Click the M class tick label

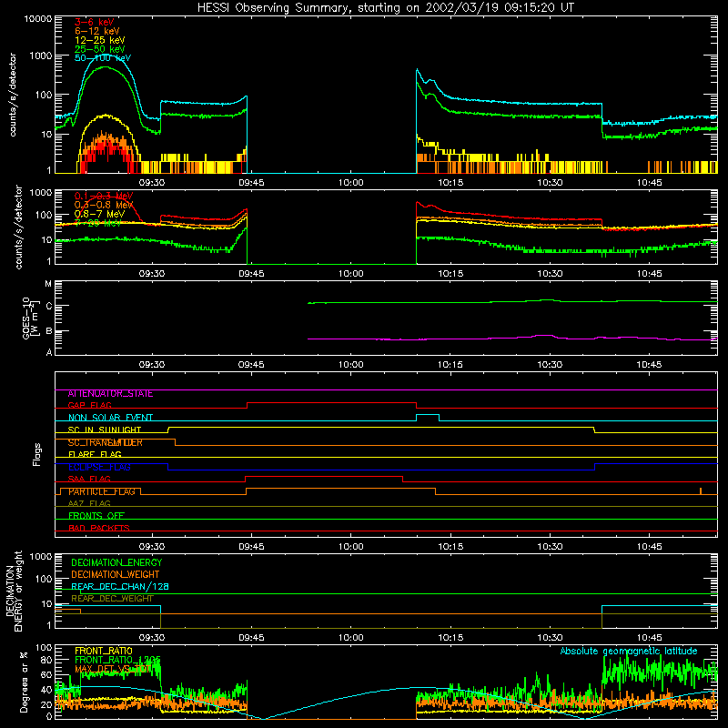(48, 284)
